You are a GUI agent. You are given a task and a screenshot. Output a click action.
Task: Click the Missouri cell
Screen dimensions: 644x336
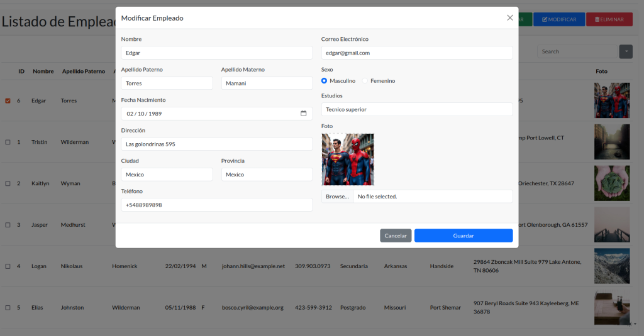point(395,308)
